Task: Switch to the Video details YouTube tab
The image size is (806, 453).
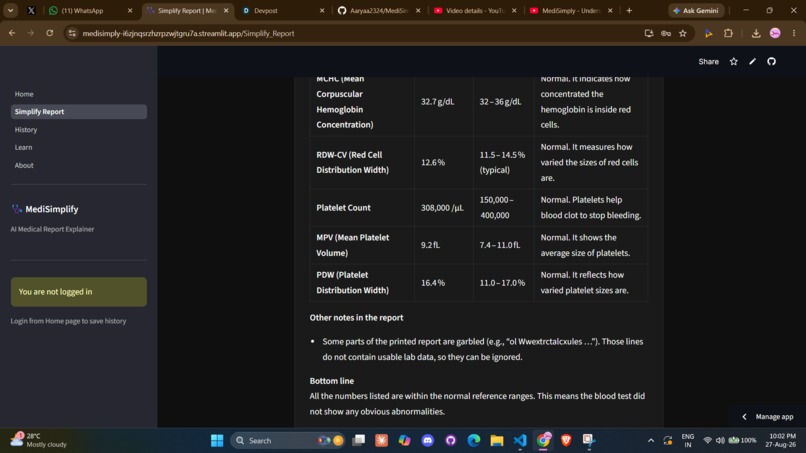Action: 475,10
